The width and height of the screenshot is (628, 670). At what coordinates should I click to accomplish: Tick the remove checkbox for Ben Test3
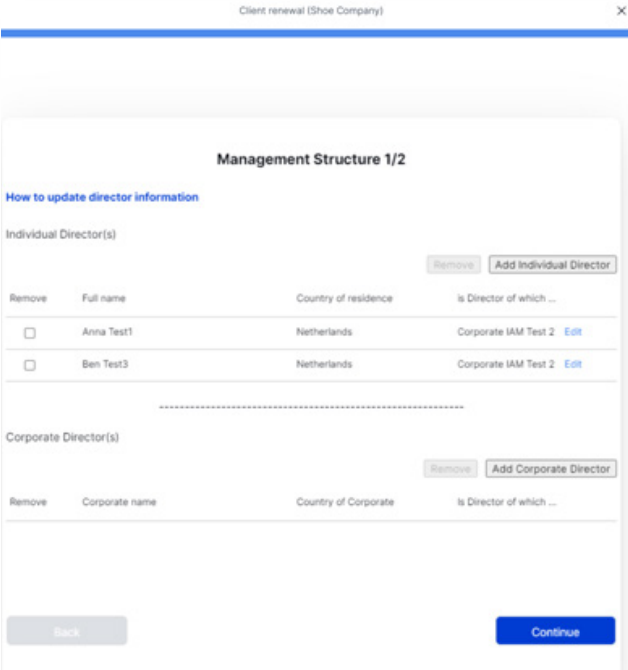(30, 366)
